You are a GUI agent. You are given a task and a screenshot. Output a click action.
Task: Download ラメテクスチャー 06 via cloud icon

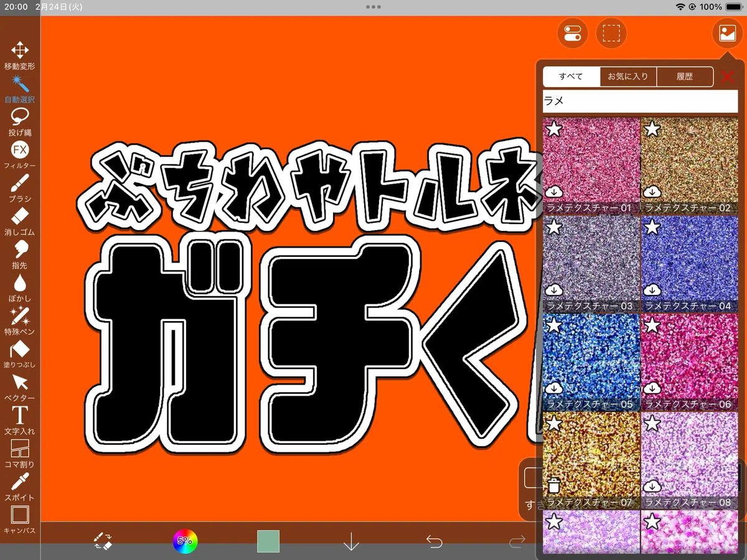(652, 388)
